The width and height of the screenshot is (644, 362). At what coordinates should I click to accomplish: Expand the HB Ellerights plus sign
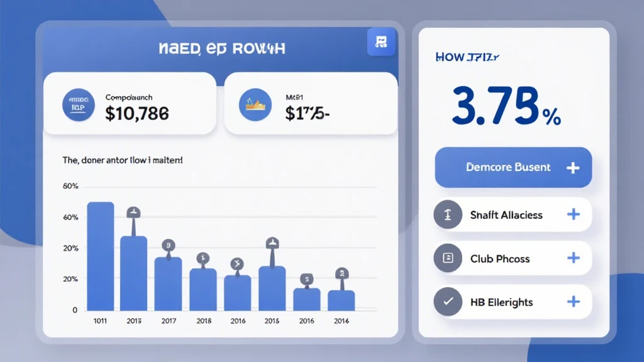(x=574, y=302)
